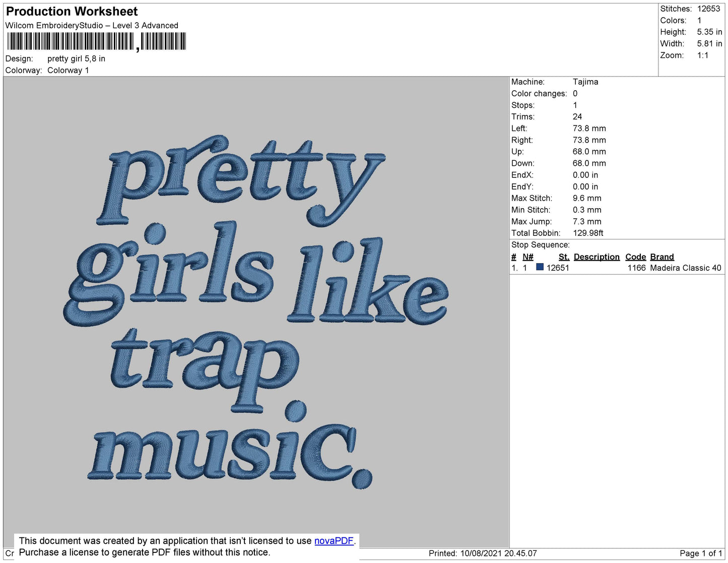728x563 pixels.
Task: Select the 'Colors:' label in header
Action: (673, 20)
